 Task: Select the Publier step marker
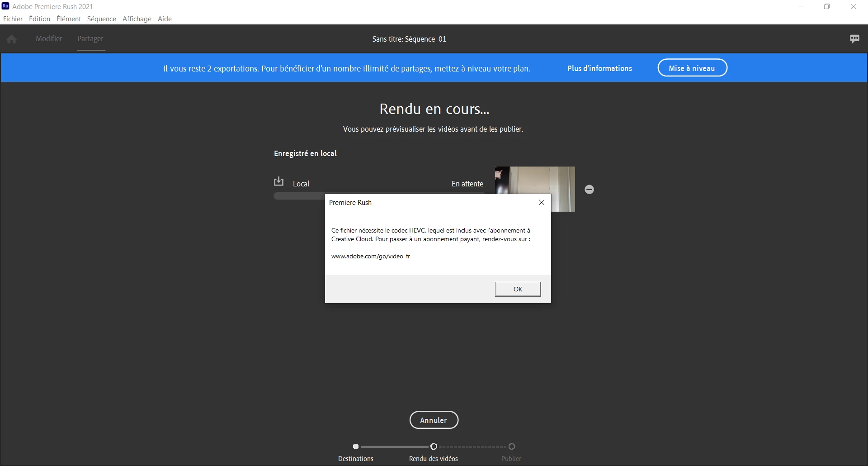click(x=512, y=447)
